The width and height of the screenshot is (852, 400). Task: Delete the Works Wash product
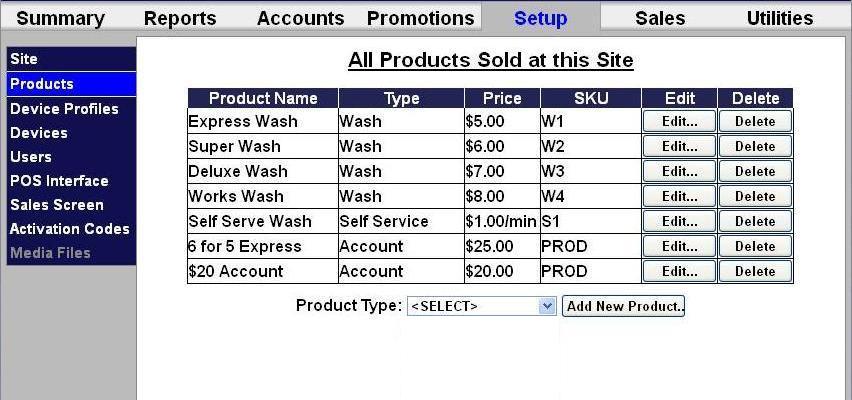(755, 196)
